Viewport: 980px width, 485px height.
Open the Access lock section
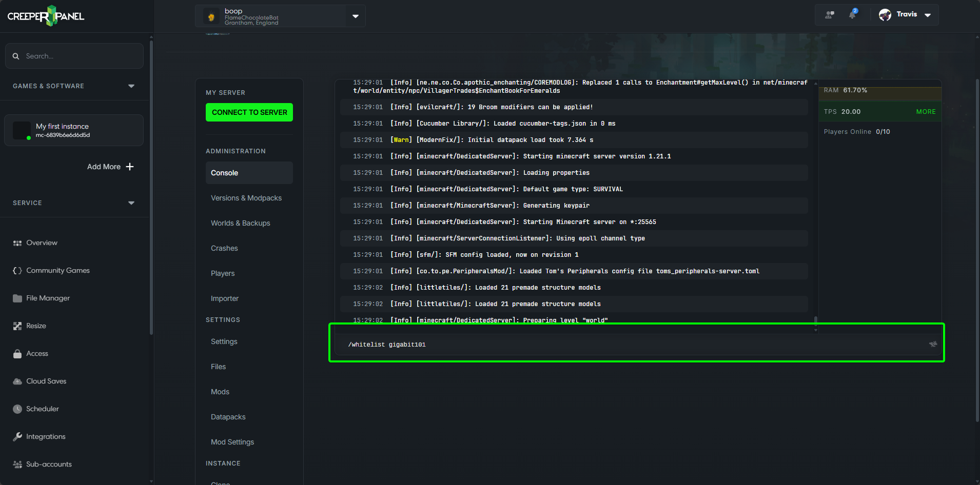[37, 353]
